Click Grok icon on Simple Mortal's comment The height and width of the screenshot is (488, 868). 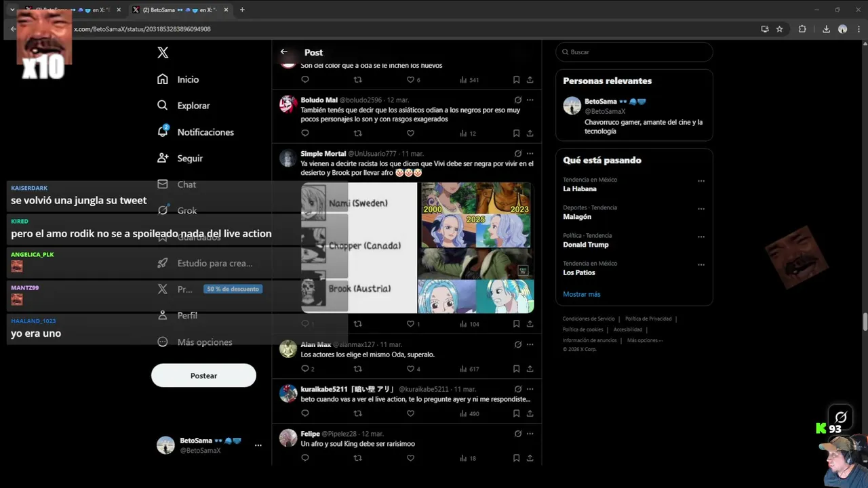coord(518,154)
